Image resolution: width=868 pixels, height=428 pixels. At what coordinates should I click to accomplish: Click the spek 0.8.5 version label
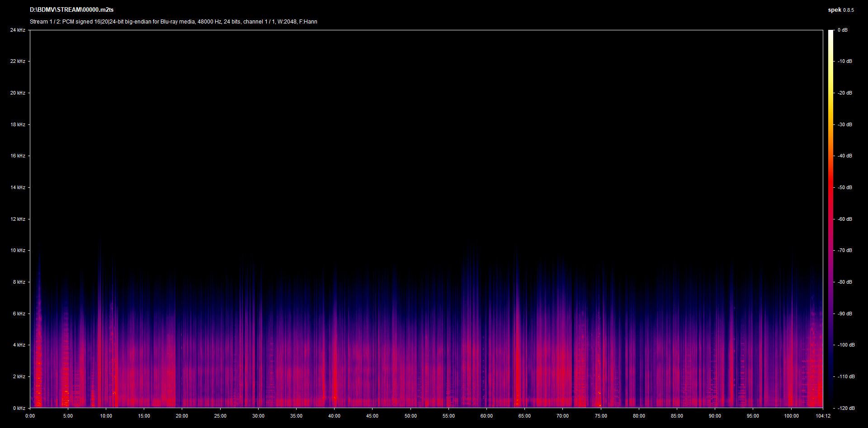click(x=840, y=10)
